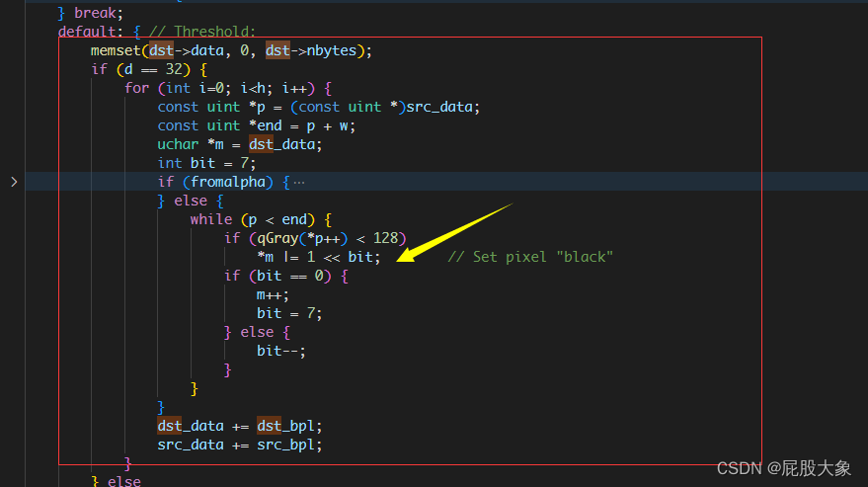868x487 pixels.
Task: Click the 'if (fromalpha)' statement
Action: 223,183
